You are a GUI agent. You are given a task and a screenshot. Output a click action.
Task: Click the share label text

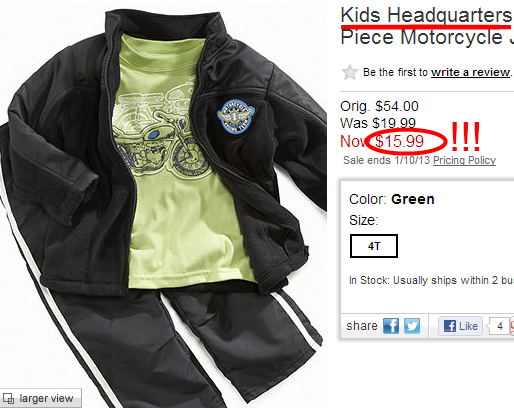362,326
